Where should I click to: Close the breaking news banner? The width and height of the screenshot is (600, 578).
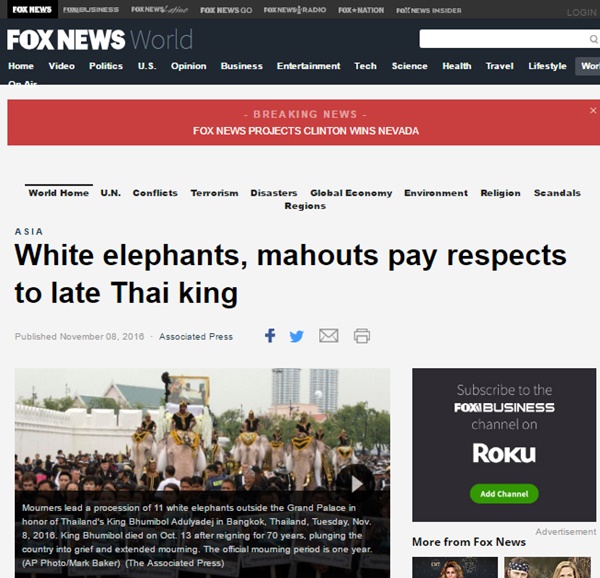pyautogui.click(x=593, y=111)
